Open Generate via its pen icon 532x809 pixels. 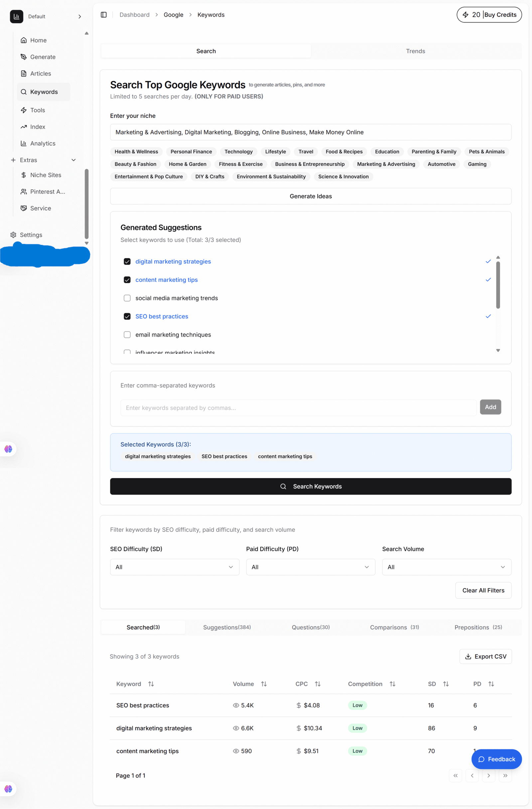(23, 57)
